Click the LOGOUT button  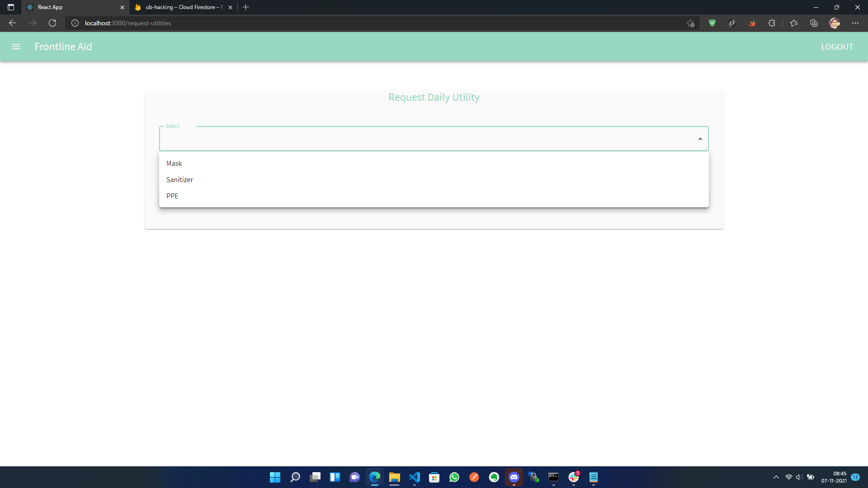click(837, 47)
